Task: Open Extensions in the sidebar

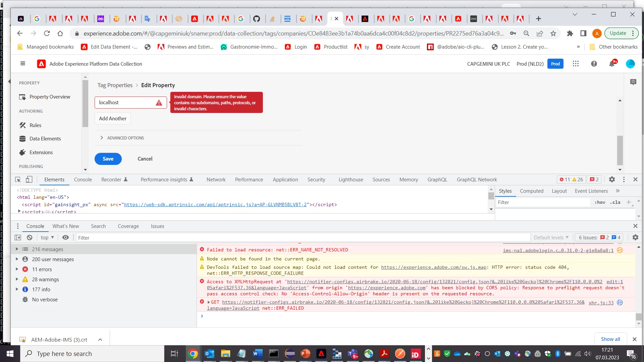Action: click(41, 153)
